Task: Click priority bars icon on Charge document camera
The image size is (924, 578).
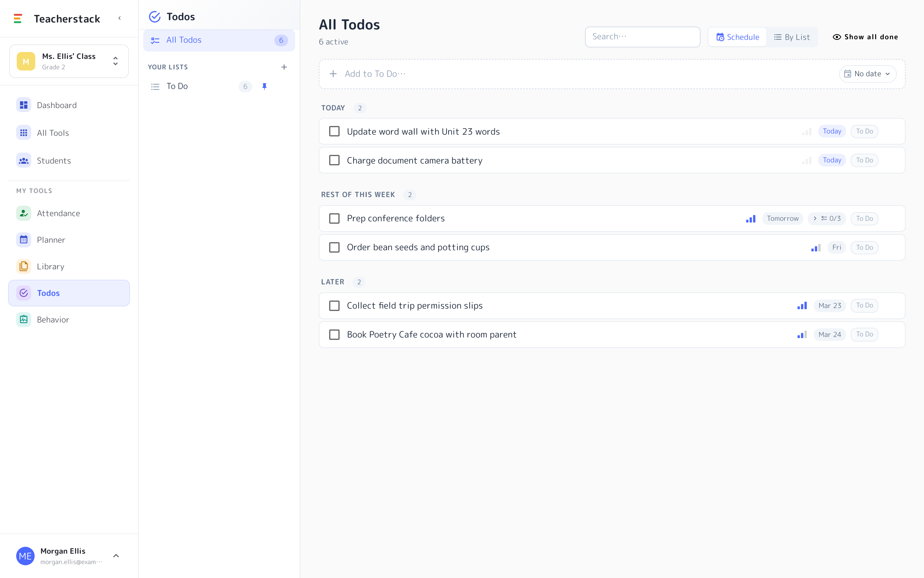Action: click(806, 161)
